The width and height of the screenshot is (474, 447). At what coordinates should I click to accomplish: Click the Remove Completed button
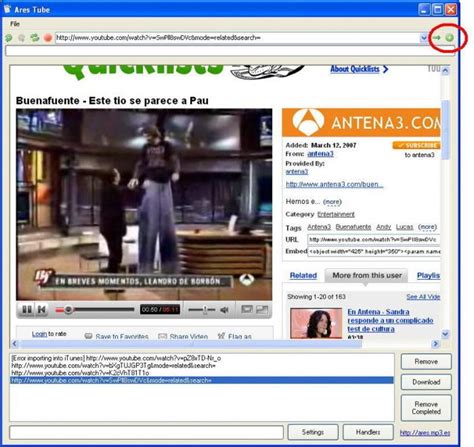(x=426, y=408)
